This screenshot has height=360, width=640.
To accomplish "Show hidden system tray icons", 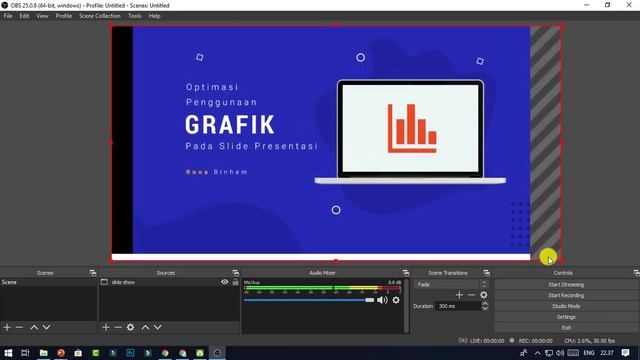I will 537,353.
